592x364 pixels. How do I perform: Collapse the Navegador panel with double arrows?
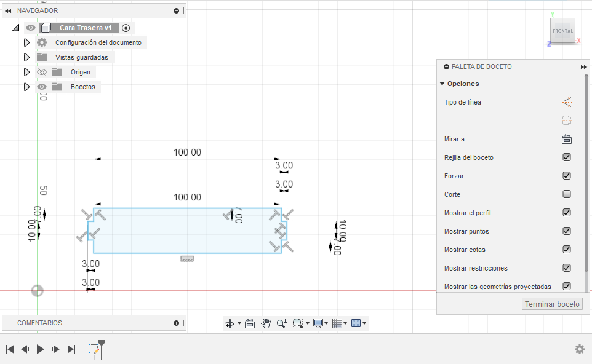[x=8, y=11]
